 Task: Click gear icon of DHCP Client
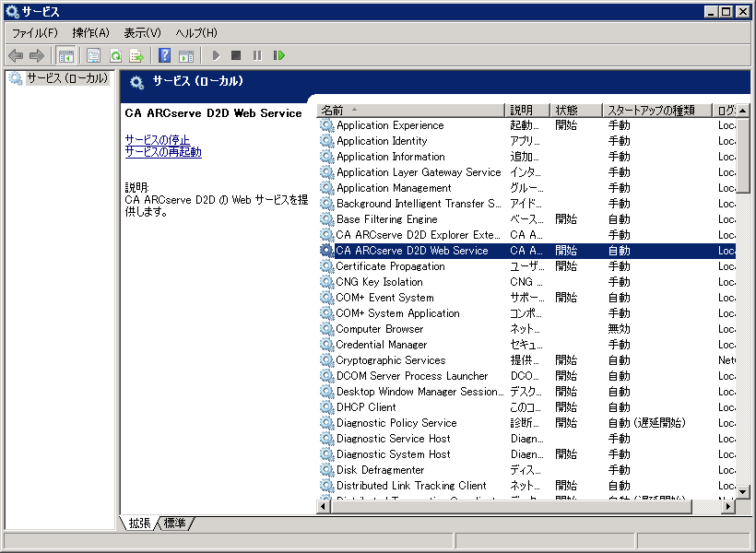coord(326,407)
